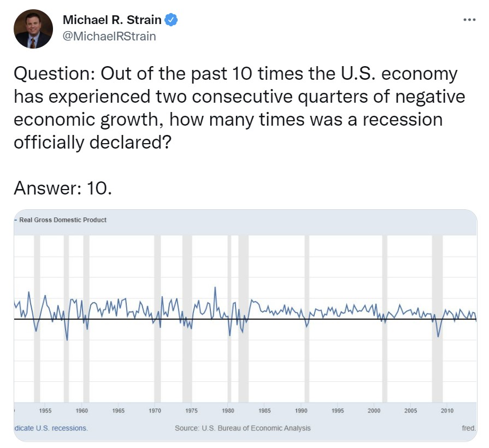
Task: Open Michael R. Strain's profile picture
Action: point(33,29)
